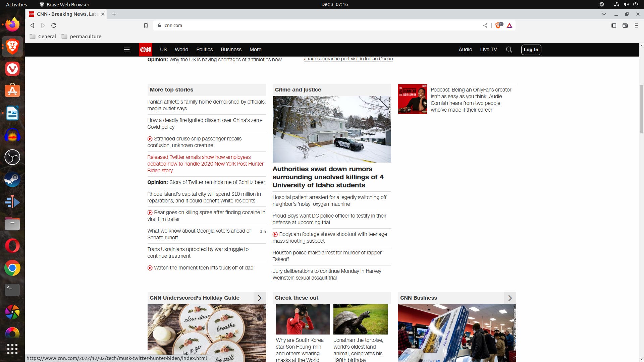The image size is (644, 362).
Task: Open the More menu in CNN navigation
Action: tap(255, 50)
